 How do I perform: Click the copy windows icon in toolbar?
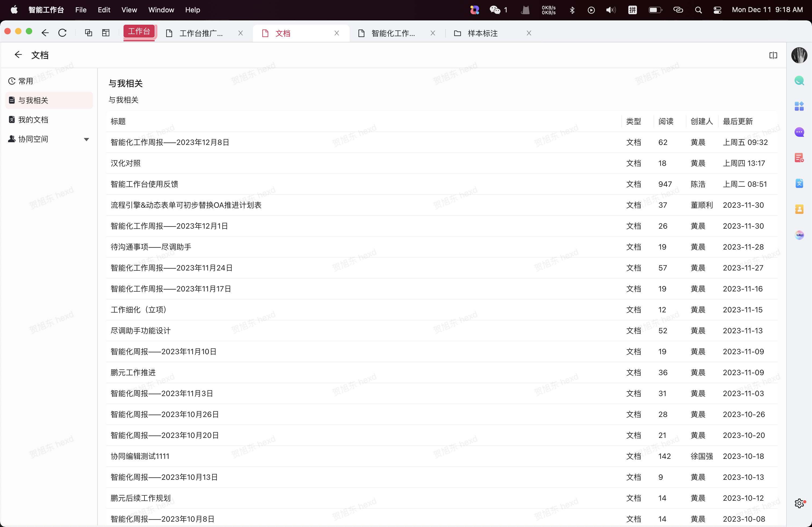click(88, 33)
